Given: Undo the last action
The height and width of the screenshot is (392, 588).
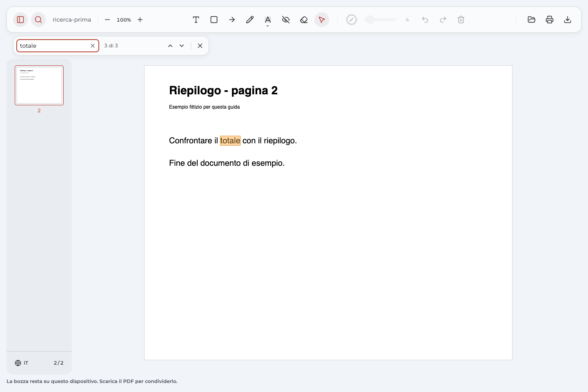Looking at the screenshot, I should tap(425, 20).
